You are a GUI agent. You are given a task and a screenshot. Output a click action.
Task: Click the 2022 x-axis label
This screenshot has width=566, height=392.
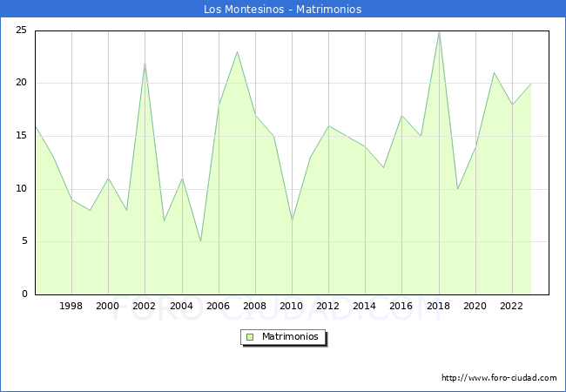(x=511, y=306)
